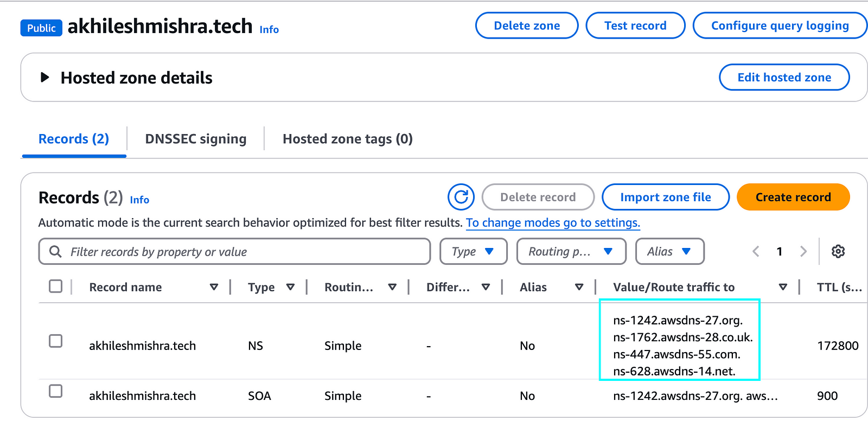Focus the Filter records search field
Screen dimensions: 868x427
pos(234,251)
